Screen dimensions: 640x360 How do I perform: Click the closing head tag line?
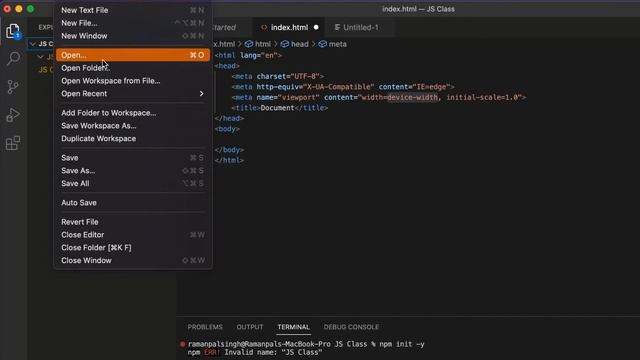tap(229, 118)
